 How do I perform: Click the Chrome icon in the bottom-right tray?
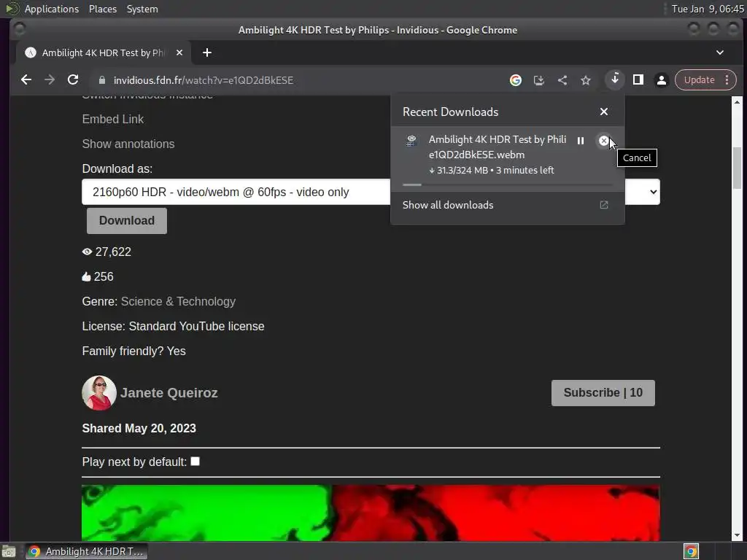pos(692,551)
